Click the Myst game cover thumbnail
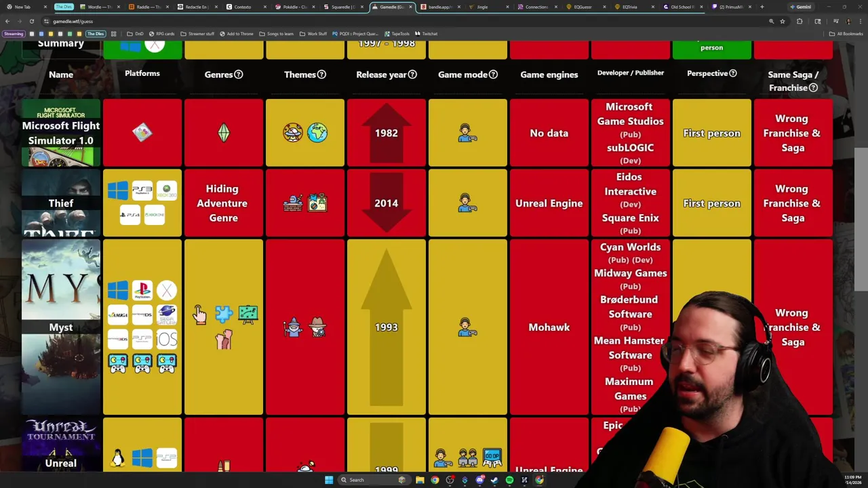The height and width of the screenshot is (488, 868). point(61,327)
